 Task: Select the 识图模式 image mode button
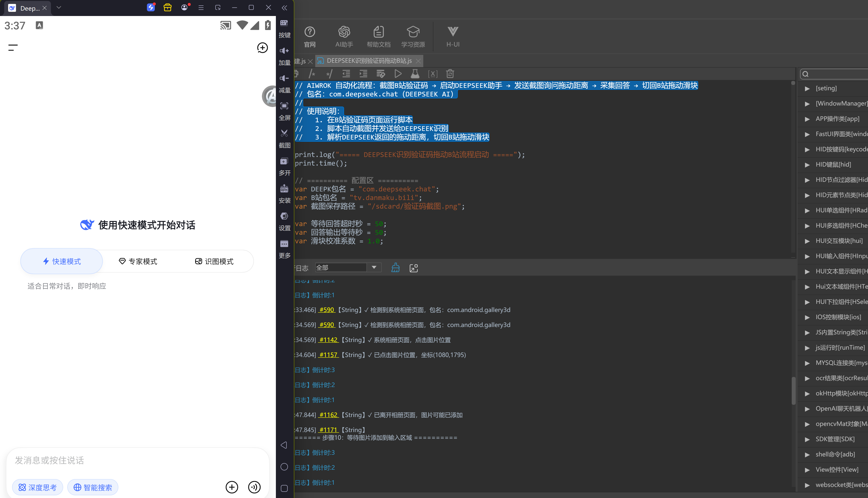pyautogui.click(x=214, y=261)
